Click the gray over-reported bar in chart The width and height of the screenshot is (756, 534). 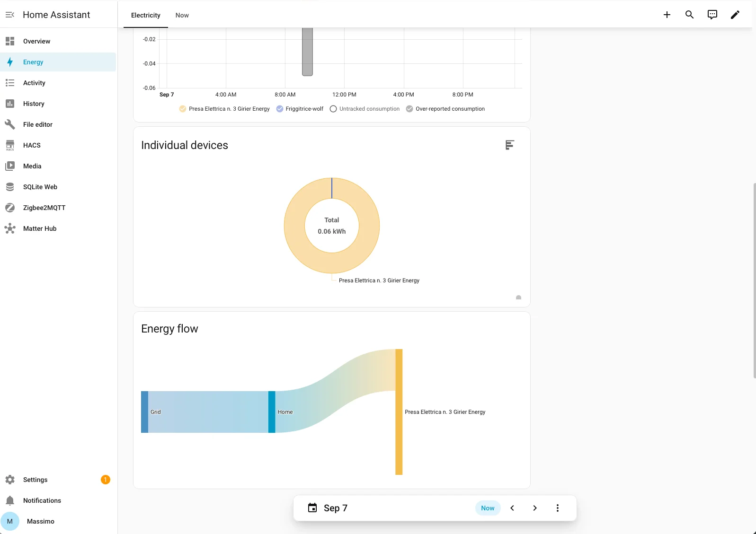pyautogui.click(x=308, y=51)
